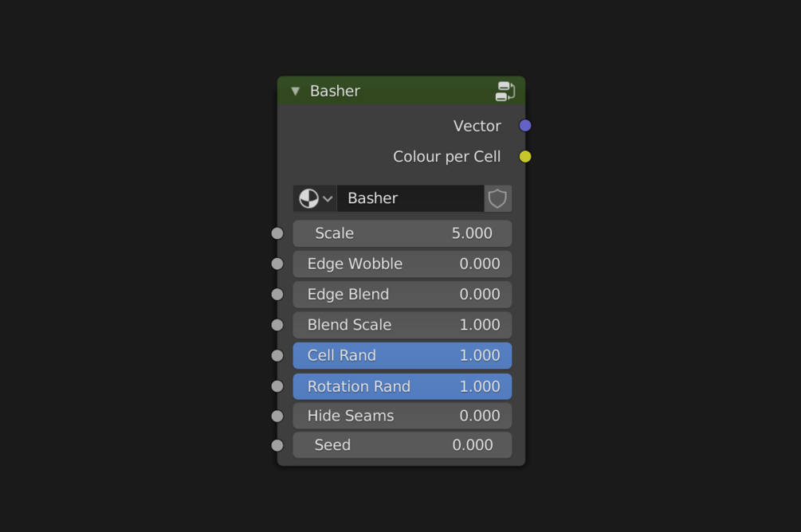
Task: Click the Cell Rand input socket
Action: [277, 355]
